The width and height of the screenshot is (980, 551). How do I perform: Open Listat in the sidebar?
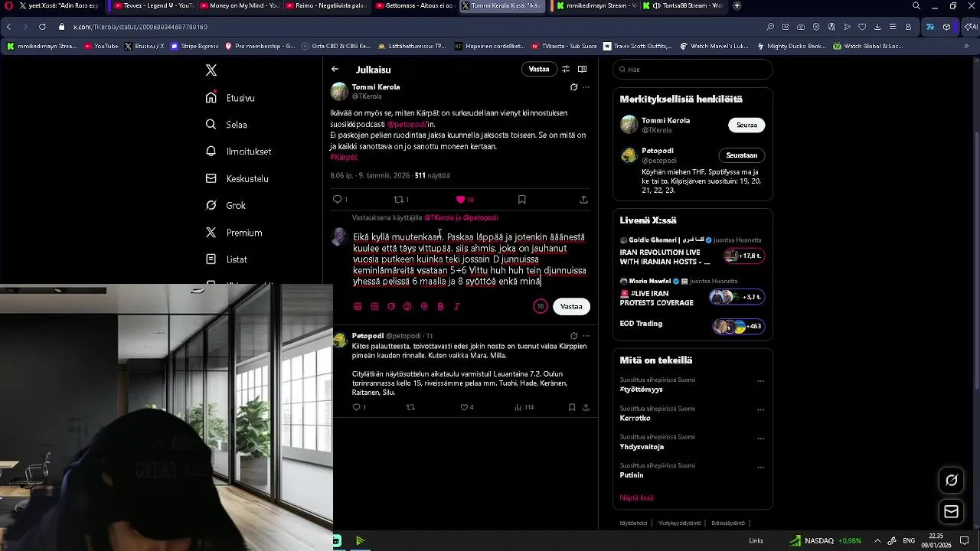coord(226,259)
